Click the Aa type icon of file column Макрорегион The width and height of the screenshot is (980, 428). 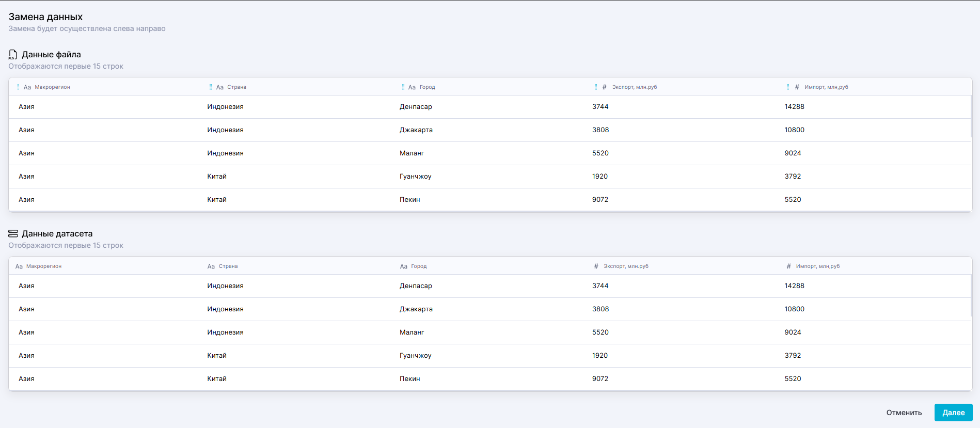tap(27, 87)
